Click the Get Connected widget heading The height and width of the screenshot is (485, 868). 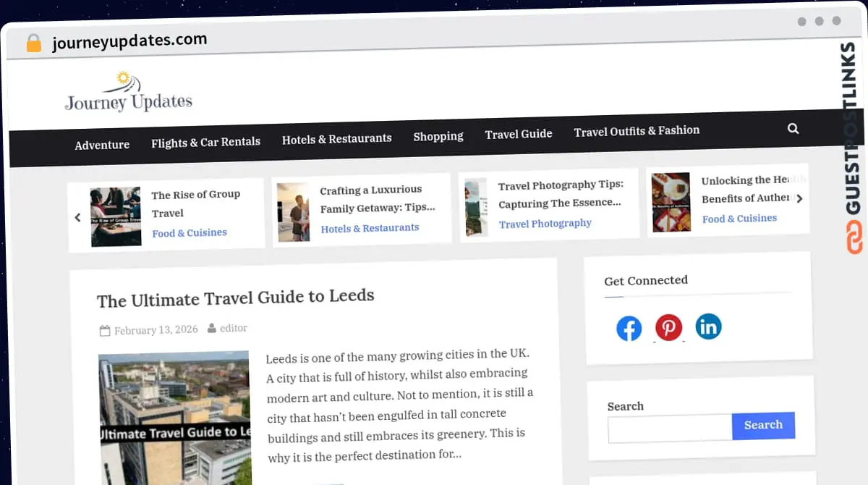click(x=646, y=281)
